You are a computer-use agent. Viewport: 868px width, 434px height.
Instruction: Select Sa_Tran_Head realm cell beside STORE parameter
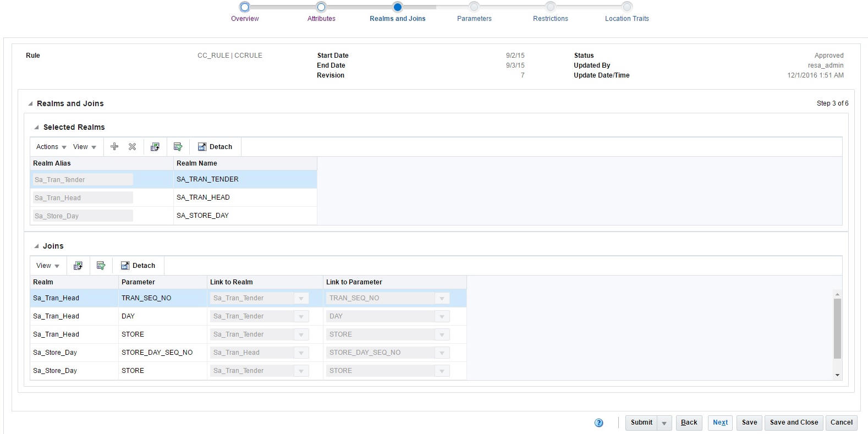pyautogui.click(x=74, y=334)
